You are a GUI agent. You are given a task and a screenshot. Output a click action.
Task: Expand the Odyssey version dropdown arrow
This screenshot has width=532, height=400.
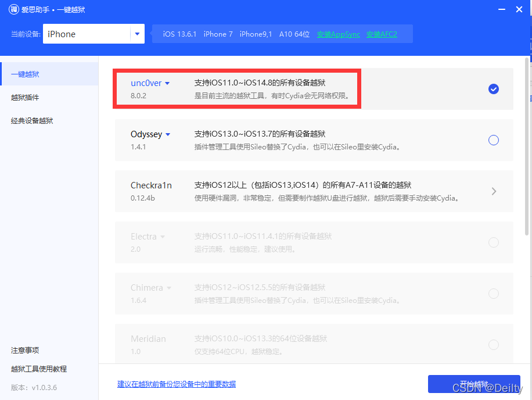(168, 134)
